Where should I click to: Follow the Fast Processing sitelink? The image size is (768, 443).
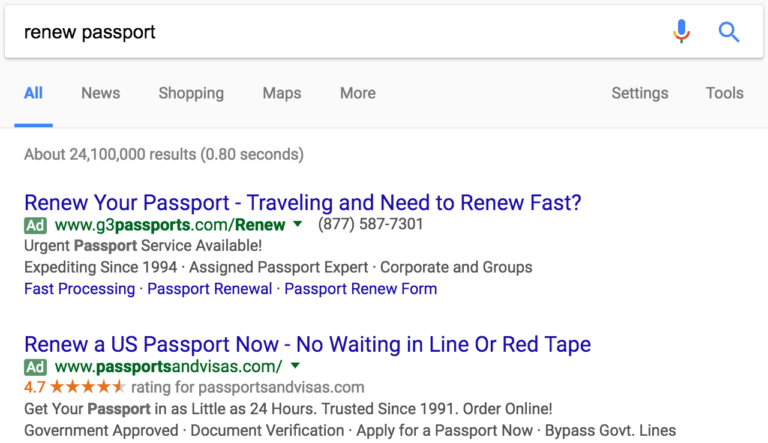click(79, 289)
